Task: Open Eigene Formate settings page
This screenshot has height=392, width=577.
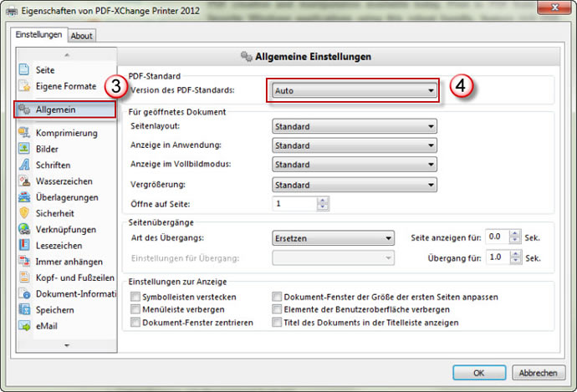Action: point(66,86)
